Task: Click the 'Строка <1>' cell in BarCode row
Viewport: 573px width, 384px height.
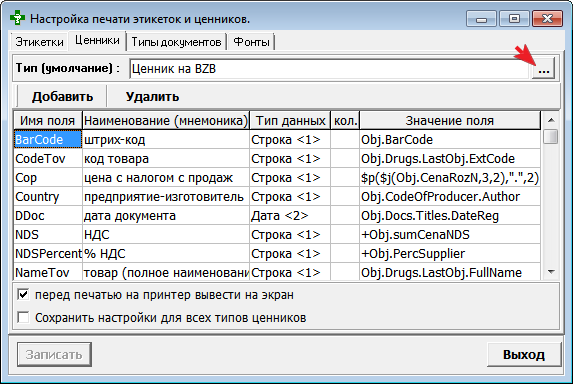Action: [x=290, y=140]
